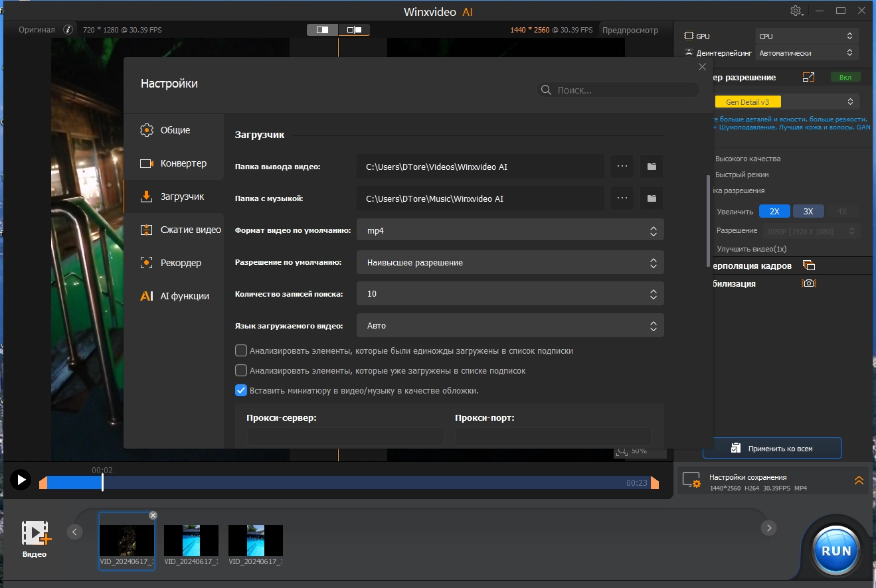Image resolution: width=876 pixels, height=588 pixels.
Task: Click the stabilization camera icon
Action: tap(808, 283)
